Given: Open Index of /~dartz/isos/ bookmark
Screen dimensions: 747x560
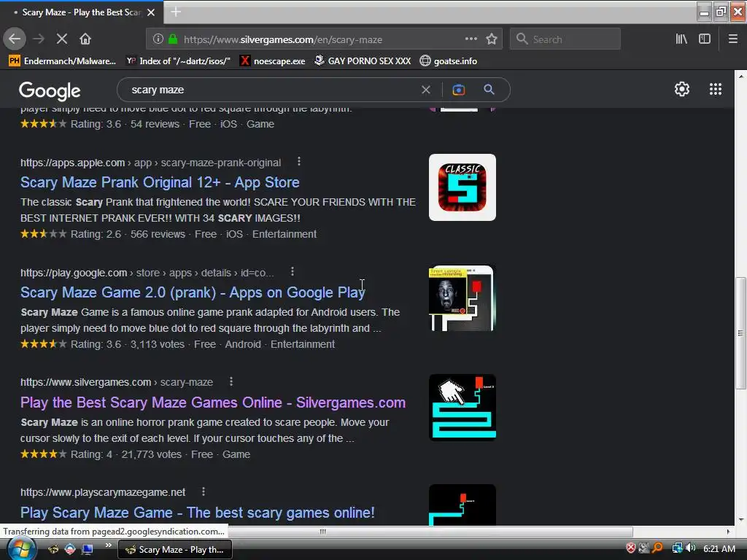Looking at the screenshot, I should click(178, 61).
